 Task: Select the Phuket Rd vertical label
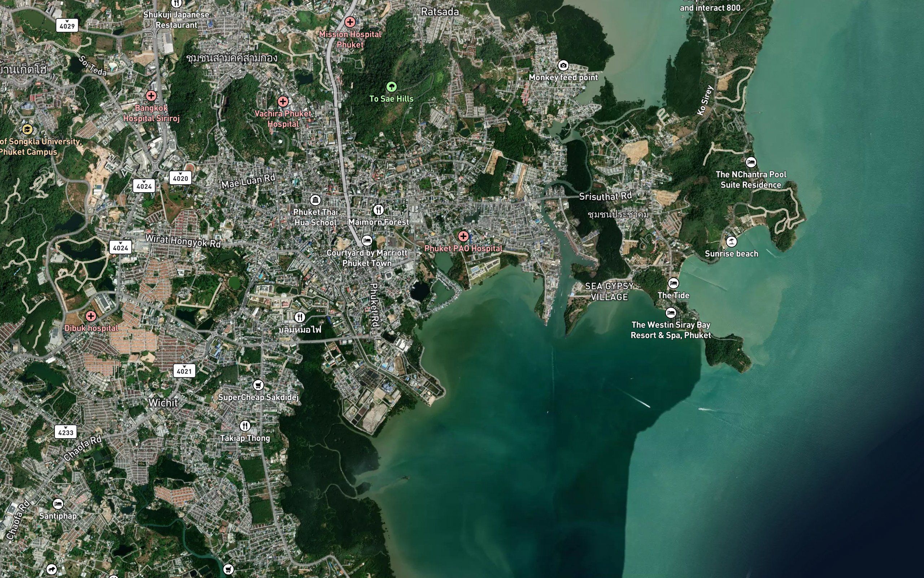(375, 305)
